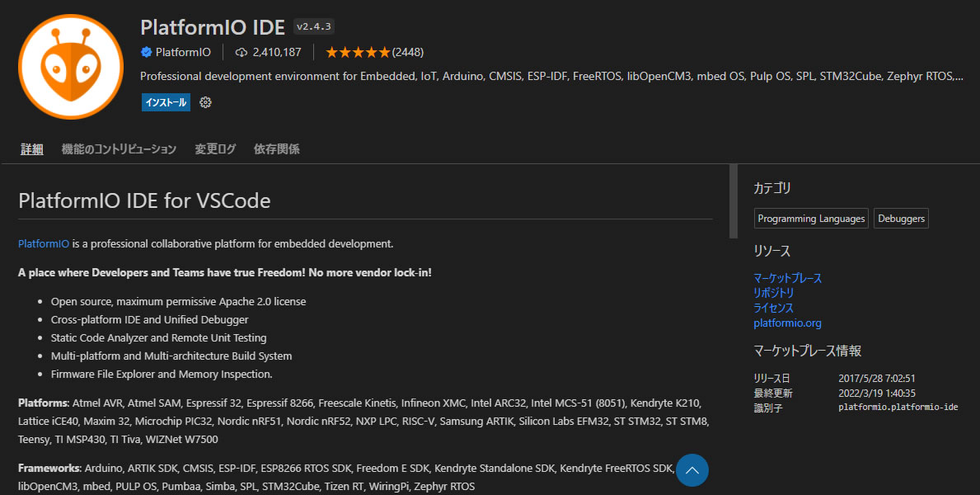Open the マーケットプレース resource link
The image size is (980, 495).
pyautogui.click(x=787, y=278)
